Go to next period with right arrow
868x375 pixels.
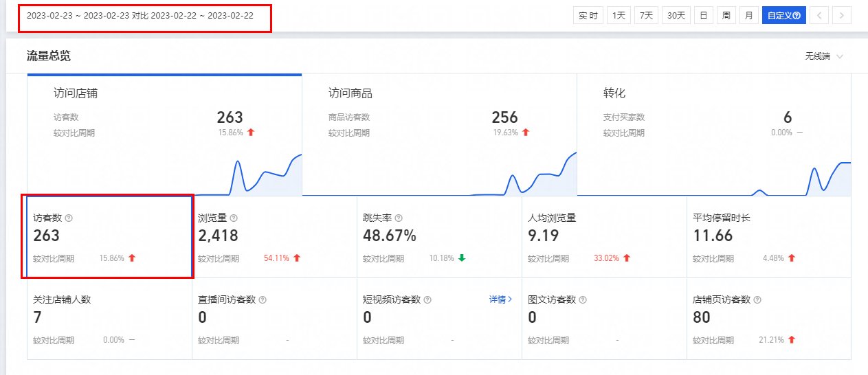843,15
